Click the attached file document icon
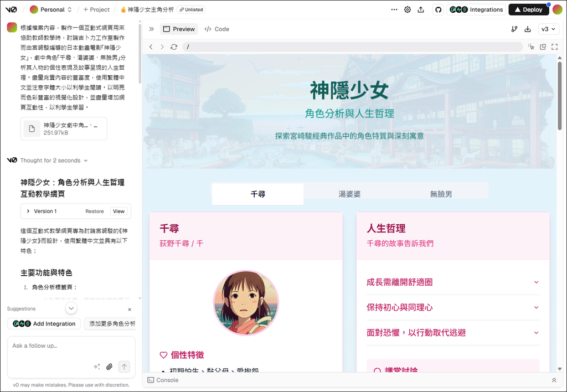 point(32,129)
